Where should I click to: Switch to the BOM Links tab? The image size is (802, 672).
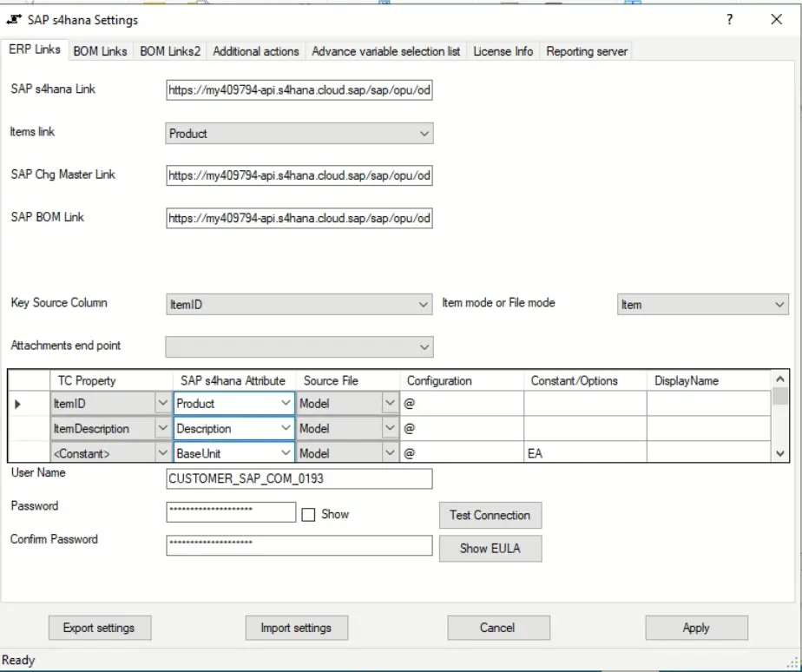[x=100, y=51]
